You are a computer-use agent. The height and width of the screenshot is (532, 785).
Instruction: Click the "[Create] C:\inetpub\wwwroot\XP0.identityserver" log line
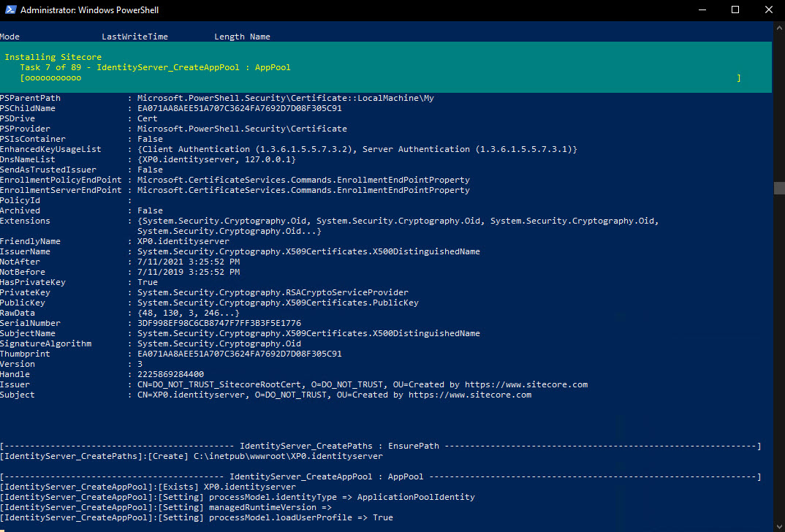tap(191, 457)
